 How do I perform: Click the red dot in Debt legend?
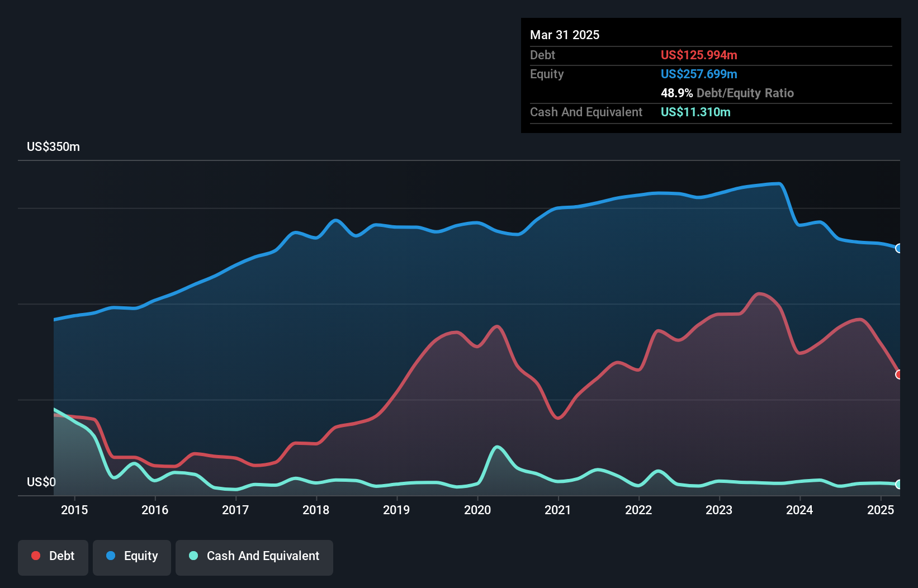[x=36, y=556]
